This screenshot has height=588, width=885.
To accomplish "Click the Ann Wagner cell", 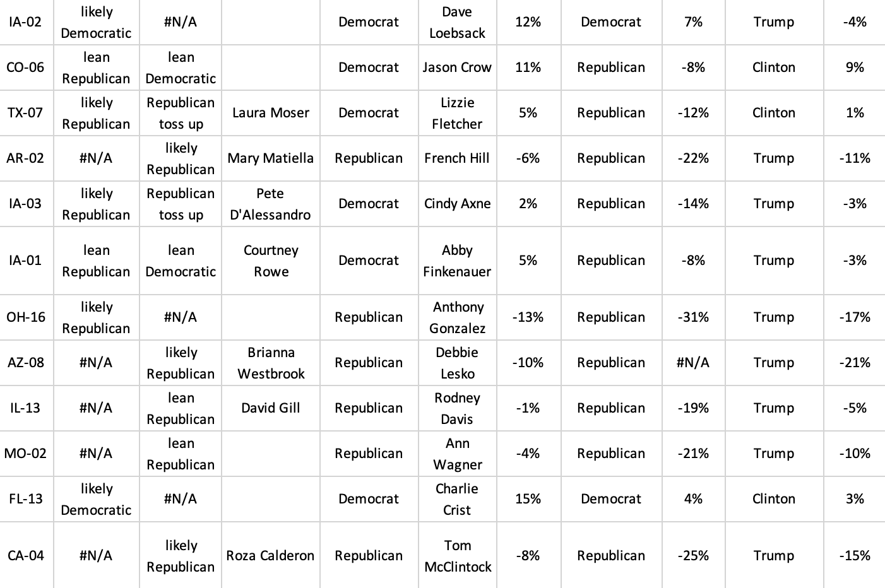I will (x=457, y=454).
